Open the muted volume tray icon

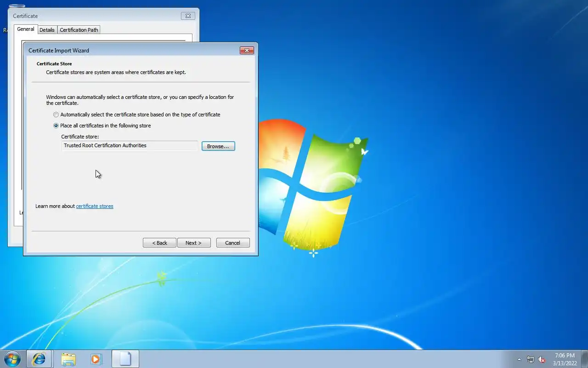[542, 359]
